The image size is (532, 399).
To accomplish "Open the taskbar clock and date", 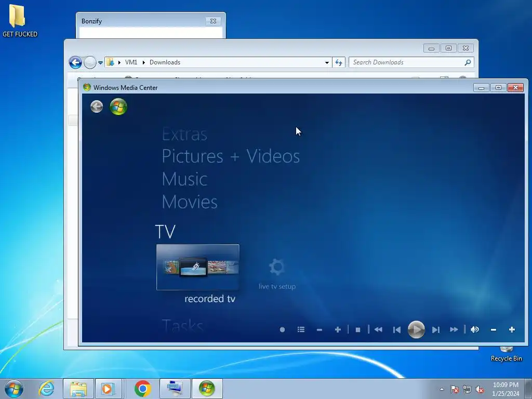I will [506, 389].
